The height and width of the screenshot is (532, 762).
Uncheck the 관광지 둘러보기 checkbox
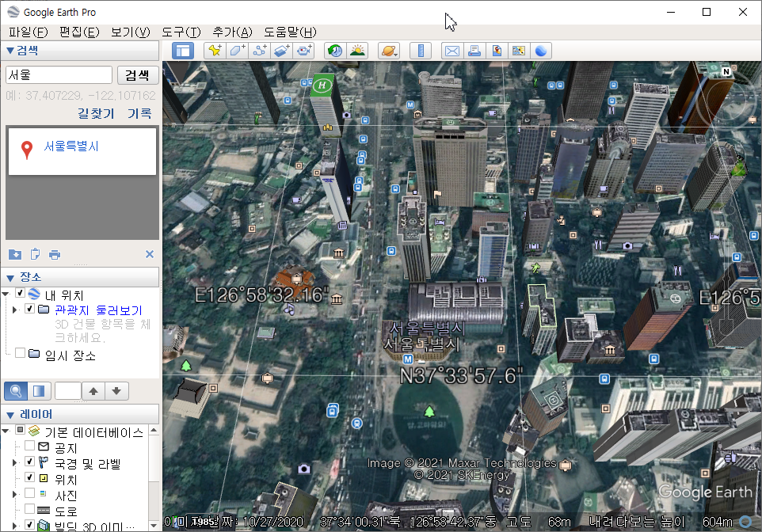coord(29,309)
